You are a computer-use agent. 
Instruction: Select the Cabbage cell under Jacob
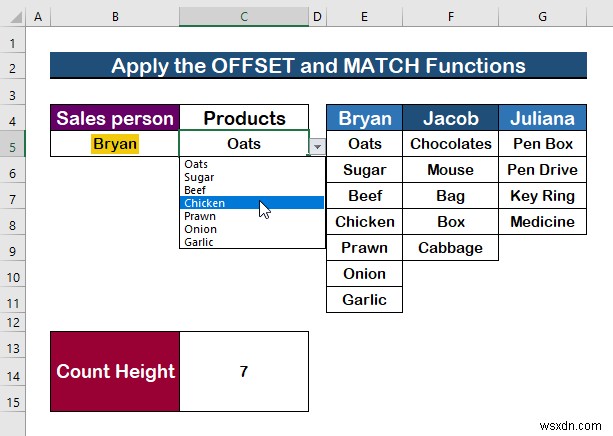point(451,248)
